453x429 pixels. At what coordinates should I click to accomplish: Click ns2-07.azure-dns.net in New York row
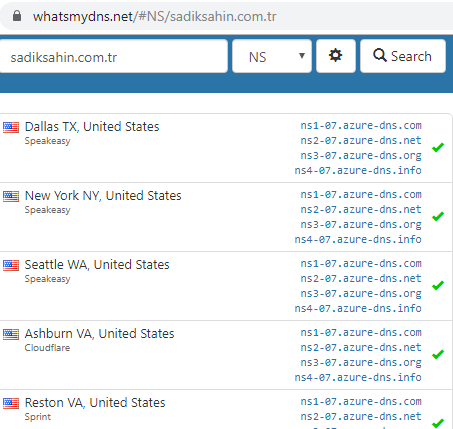361,210
